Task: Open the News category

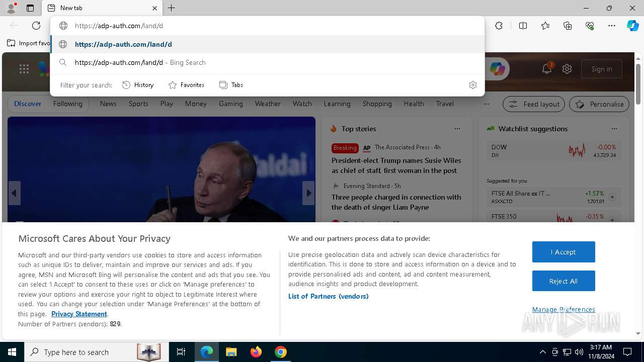Action: point(108,104)
